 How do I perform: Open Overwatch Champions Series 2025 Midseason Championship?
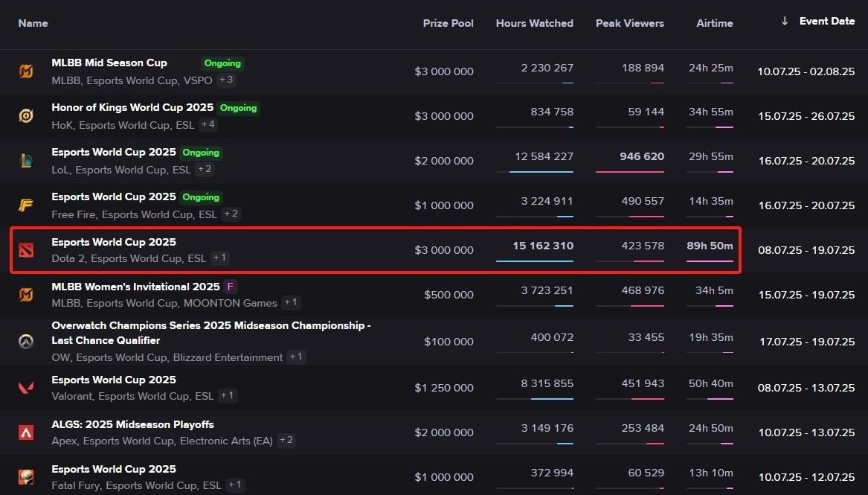pos(211,333)
